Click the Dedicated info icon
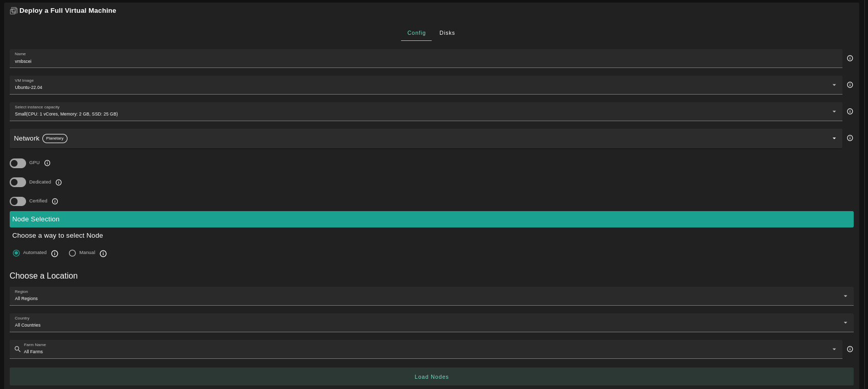 coord(59,182)
